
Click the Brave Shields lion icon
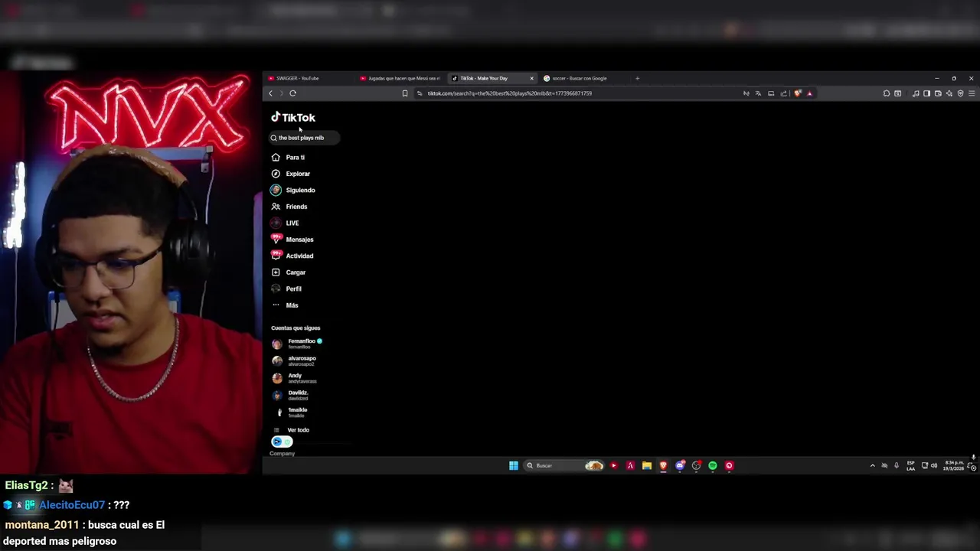pyautogui.click(x=798, y=93)
